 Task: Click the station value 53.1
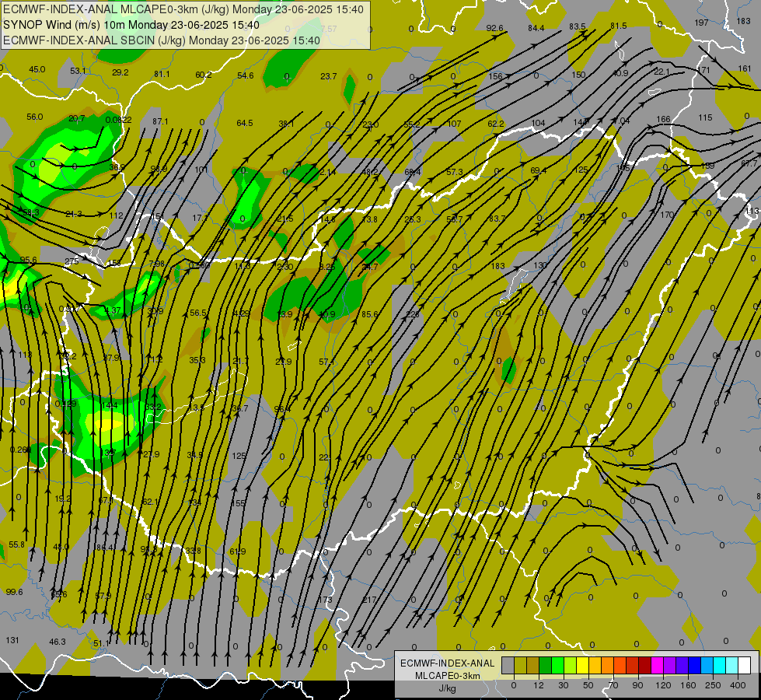point(79,71)
